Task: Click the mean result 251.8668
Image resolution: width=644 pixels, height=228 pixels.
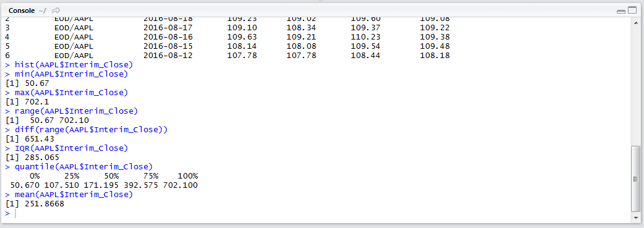Action: click(44, 204)
